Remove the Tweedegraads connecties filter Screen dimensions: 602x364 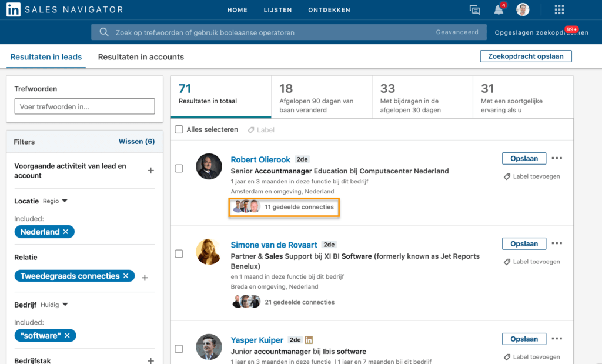[126, 276]
